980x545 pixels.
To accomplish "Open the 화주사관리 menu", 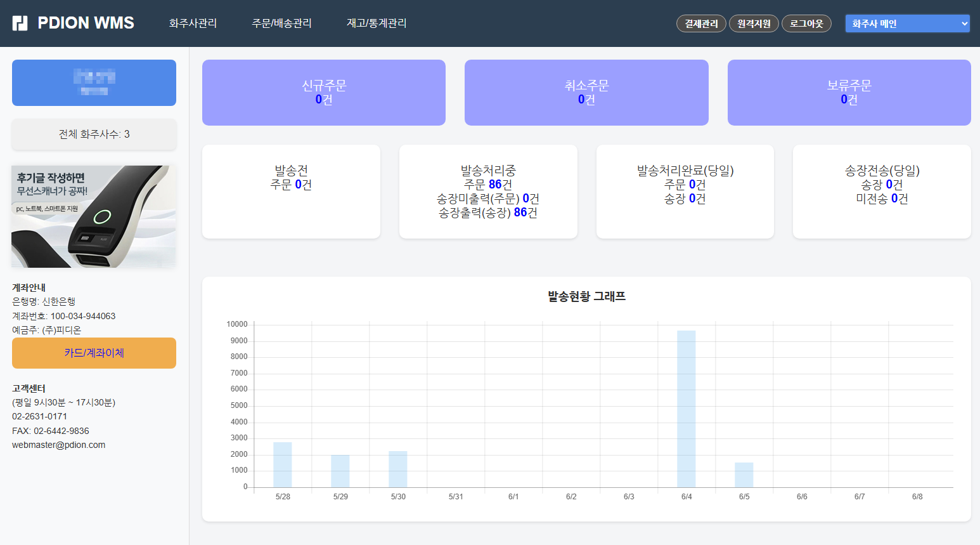I will (x=193, y=23).
